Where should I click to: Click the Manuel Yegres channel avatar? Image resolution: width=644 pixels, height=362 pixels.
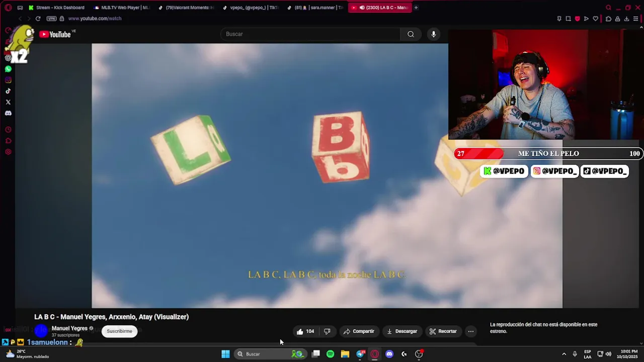pos(41,330)
